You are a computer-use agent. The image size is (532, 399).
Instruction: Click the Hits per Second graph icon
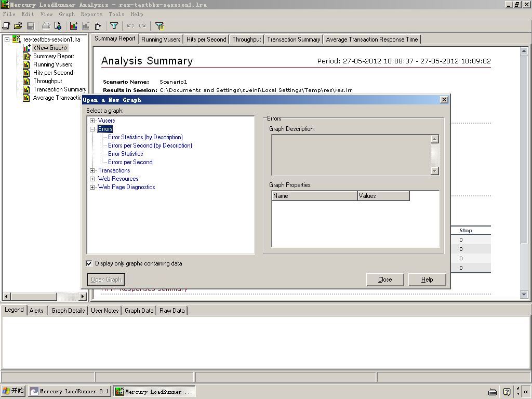pos(26,73)
